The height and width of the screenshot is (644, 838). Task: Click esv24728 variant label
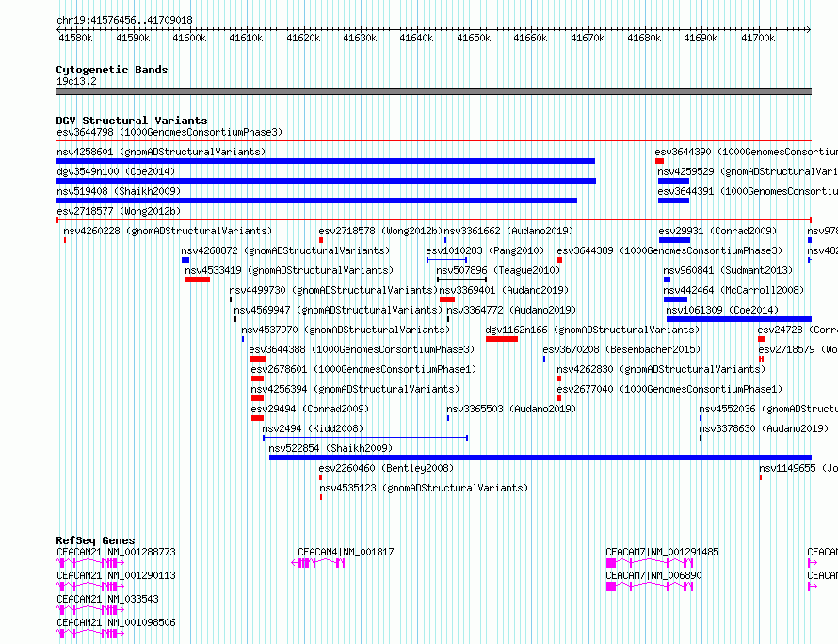pyautogui.click(x=798, y=330)
